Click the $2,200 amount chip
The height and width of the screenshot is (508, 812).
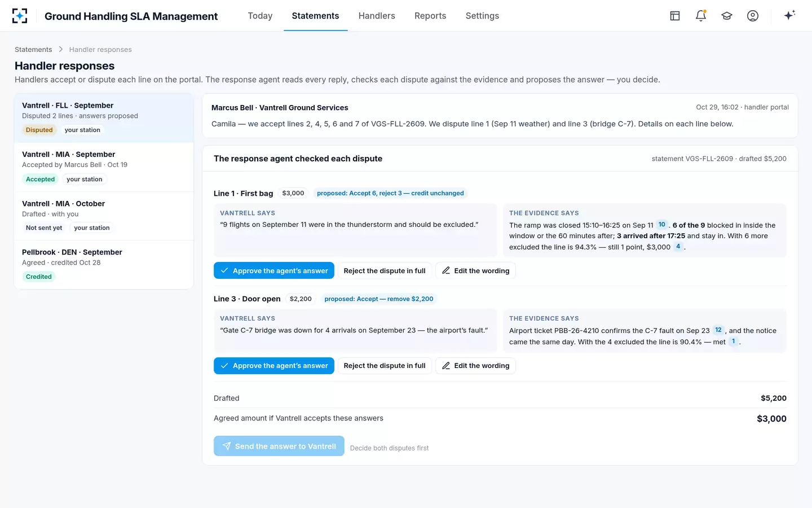coord(301,299)
